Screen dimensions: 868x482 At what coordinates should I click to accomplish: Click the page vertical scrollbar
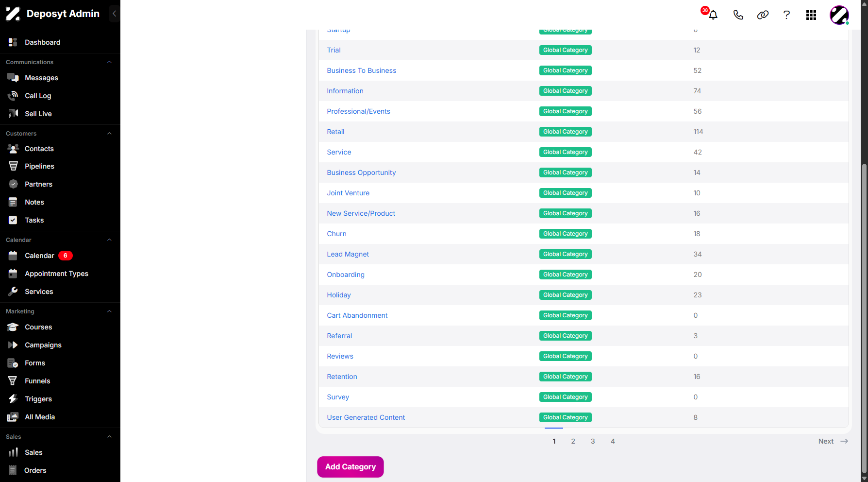point(864,318)
